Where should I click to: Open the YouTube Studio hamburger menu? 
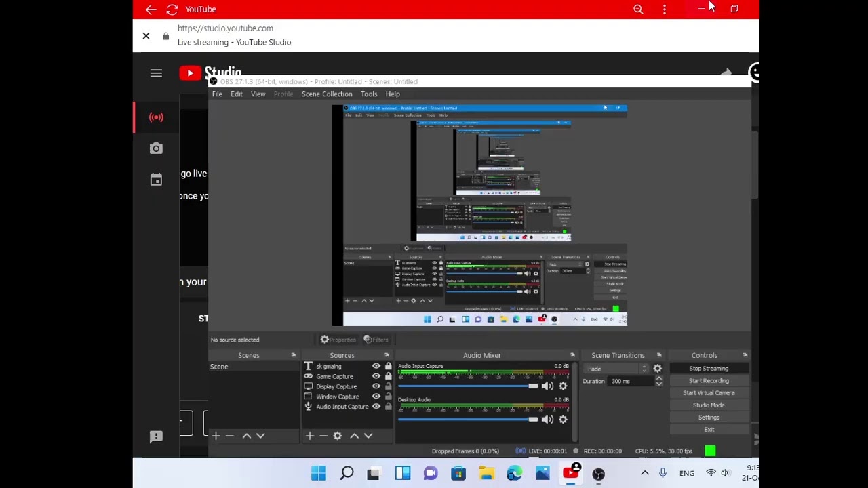tap(156, 73)
